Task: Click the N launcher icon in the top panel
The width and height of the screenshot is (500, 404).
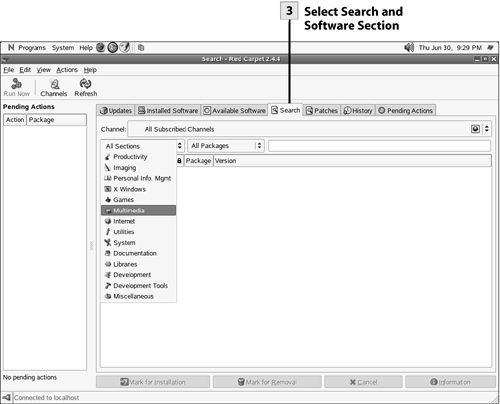Action: point(11,47)
